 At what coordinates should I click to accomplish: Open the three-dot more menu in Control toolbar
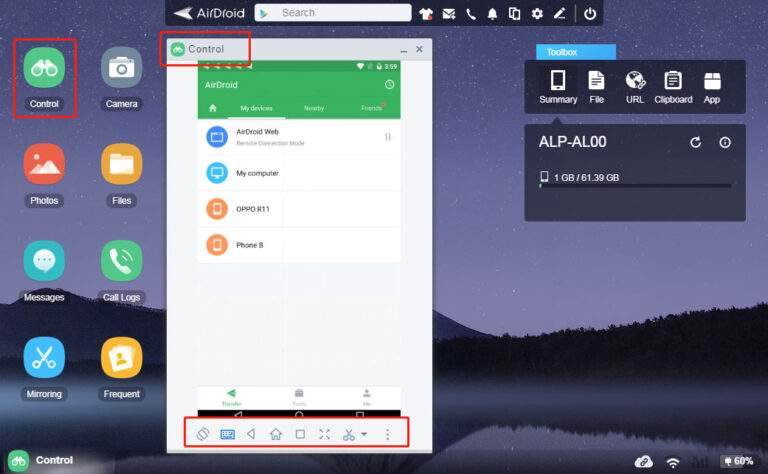(387, 434)
